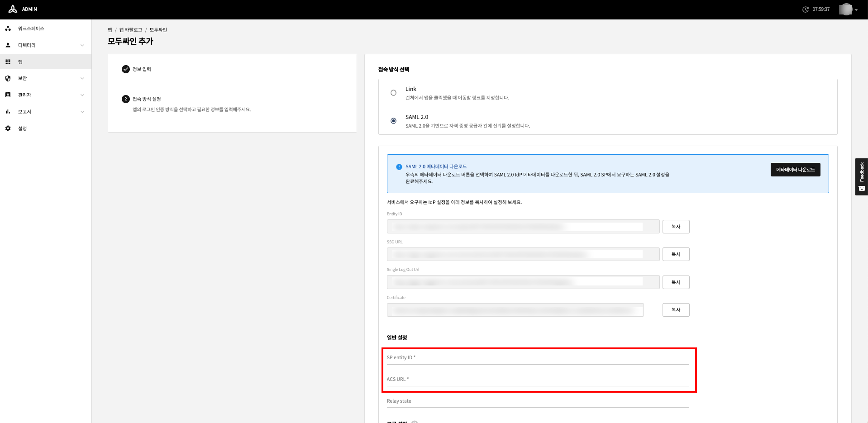This screenshot has height=423, width=868.
Task: Click the 정보 입력 step label
Action: 142,69
